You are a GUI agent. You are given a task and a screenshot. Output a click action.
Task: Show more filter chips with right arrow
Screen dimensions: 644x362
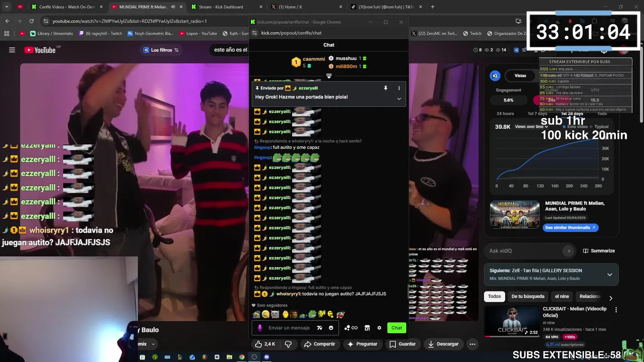pyautogui.click(x=611, y=298)
